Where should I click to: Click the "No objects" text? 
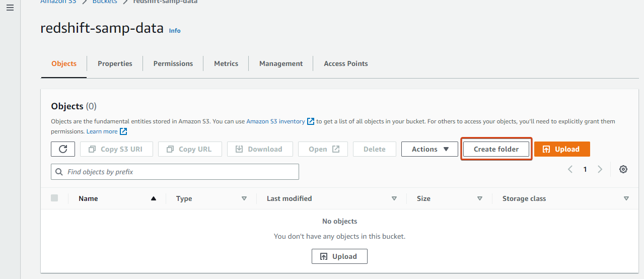pos(339,221)
